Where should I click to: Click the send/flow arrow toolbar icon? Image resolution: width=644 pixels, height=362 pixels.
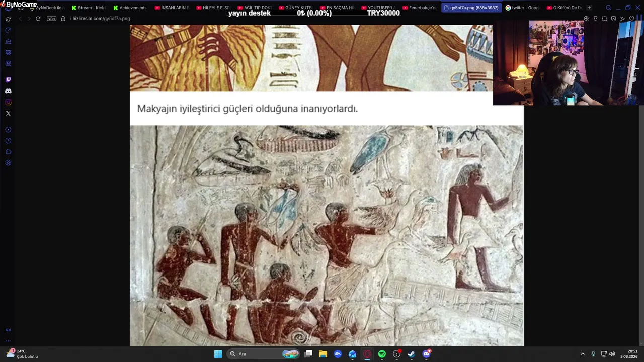click(x=622, y=19)
